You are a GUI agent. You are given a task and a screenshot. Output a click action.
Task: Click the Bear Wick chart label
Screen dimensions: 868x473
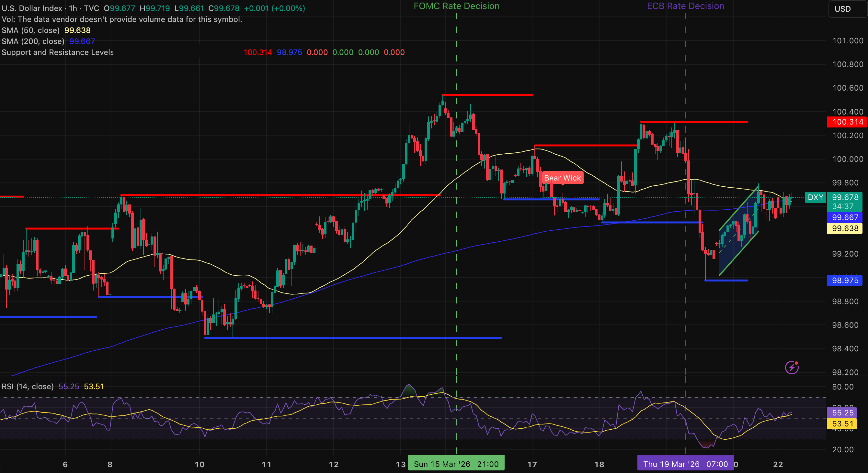[562, 178]
